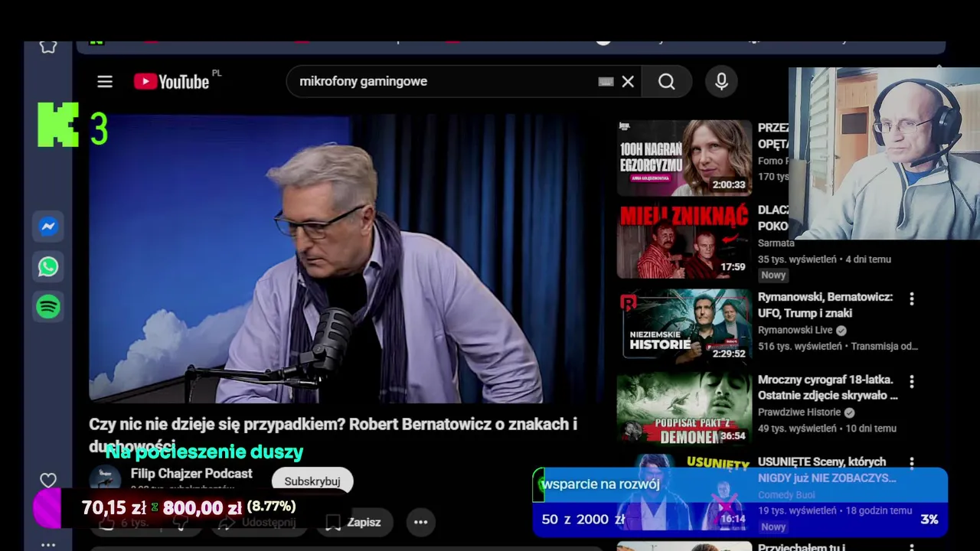Screen dimensions: 980x551
Task: Click the Messenger-adjacent share 'Udostępnij' button
Action: (x=257, y=522)
